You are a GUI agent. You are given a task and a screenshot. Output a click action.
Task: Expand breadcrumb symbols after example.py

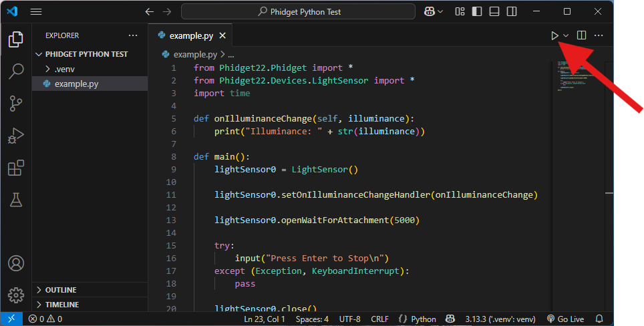point(231,55)
